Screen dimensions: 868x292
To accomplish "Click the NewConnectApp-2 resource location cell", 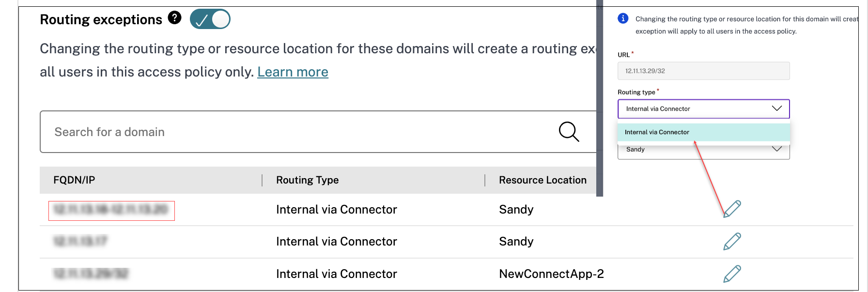I will 551,274.
